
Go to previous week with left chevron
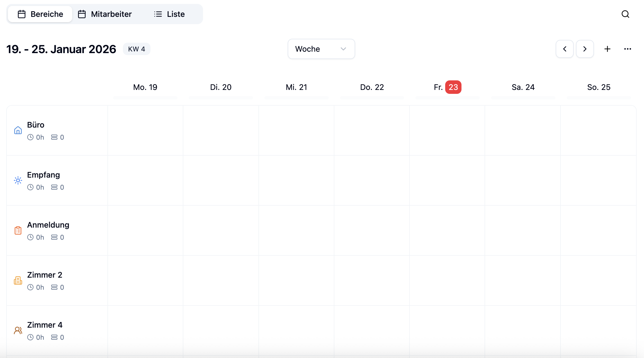click(x=565, y=49)
